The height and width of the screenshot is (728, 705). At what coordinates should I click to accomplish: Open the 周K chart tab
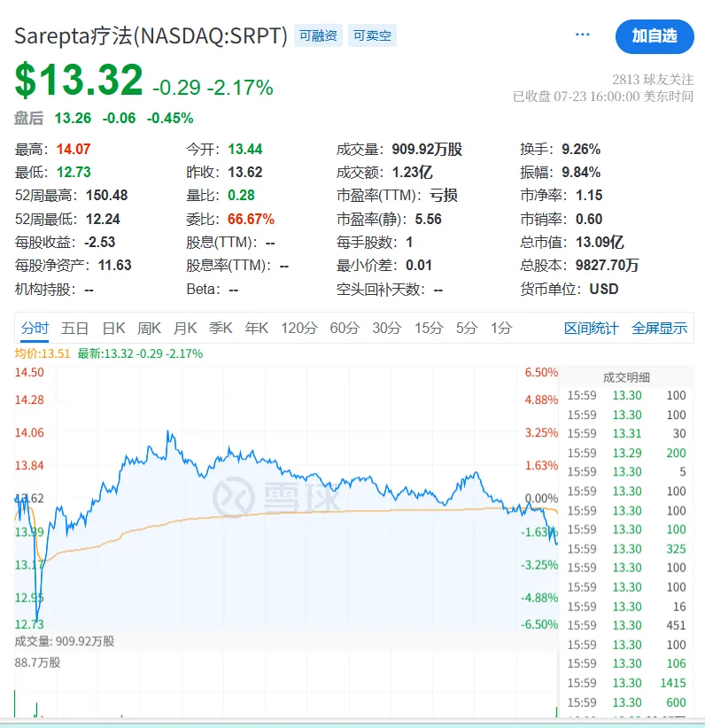(x=150, y=328)
